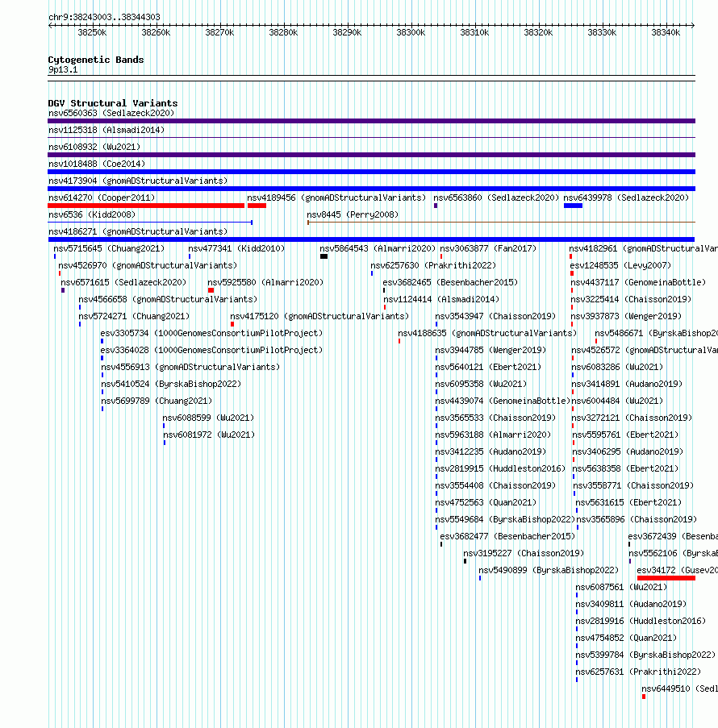Open the nsv6108932 (Wu2021) variant
Screen dimensions: 718x728
pyautogui.click(x=94, y=148)
